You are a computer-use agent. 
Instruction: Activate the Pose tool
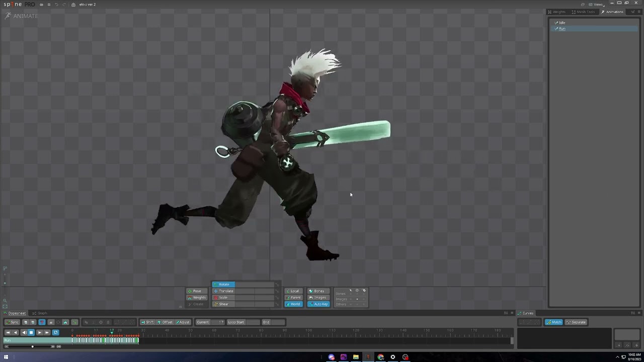click(197, 291)
